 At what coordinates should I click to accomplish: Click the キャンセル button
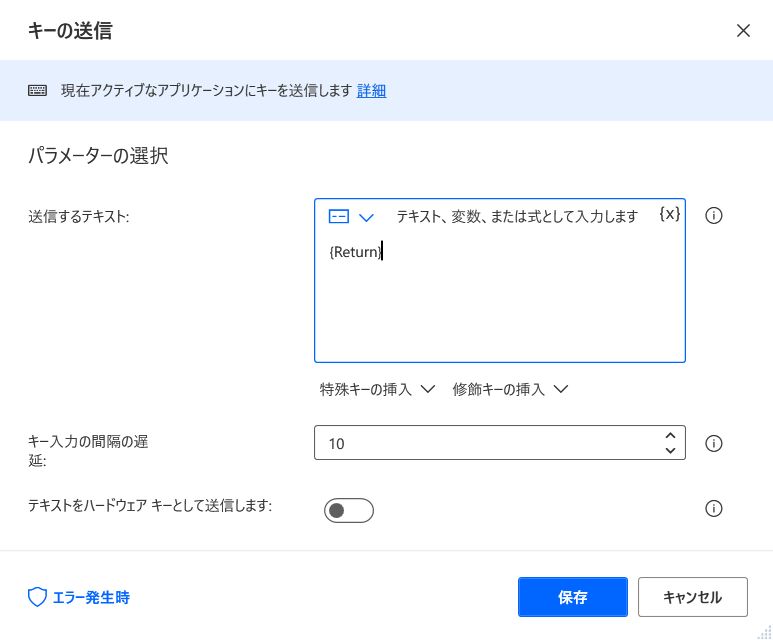(693, 597)
